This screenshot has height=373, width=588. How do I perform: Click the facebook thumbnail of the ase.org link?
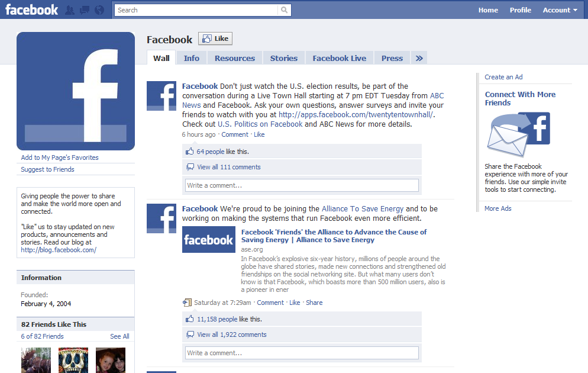coord(209,239)
